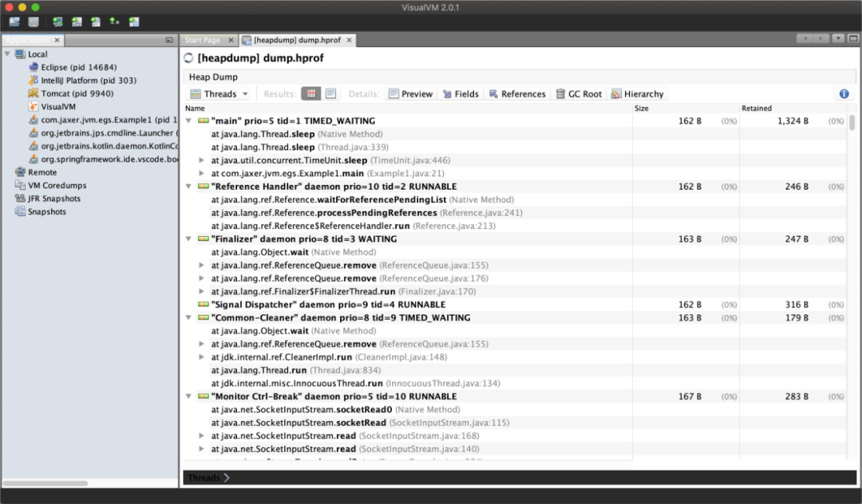The image size is (862, 504).
Task: Open the Threads view dropdown
Action: [x=219, y=94]
